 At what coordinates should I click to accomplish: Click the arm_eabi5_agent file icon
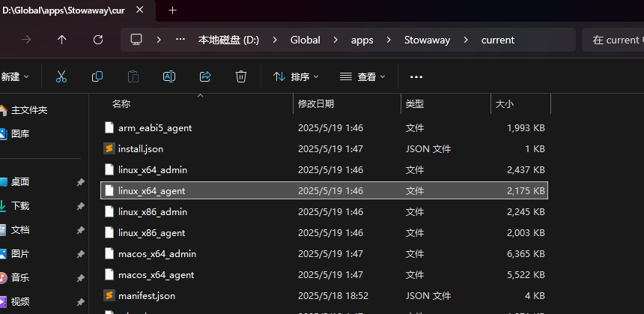click(109, 127)
